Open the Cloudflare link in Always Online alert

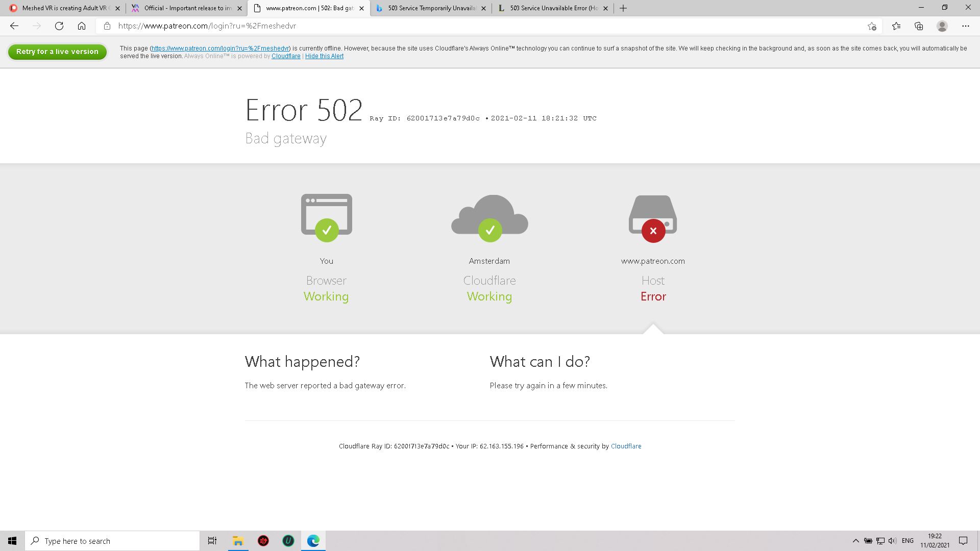pyautogui.click(x=286, y=56)
